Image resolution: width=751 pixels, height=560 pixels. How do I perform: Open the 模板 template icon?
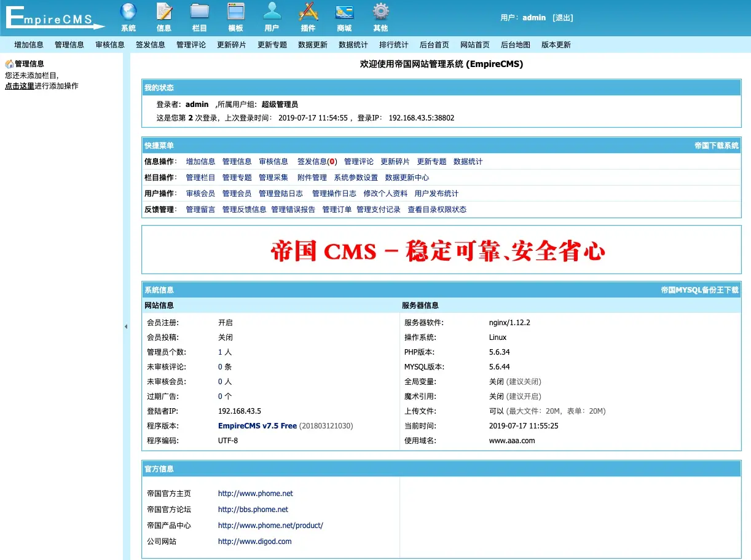236,17
